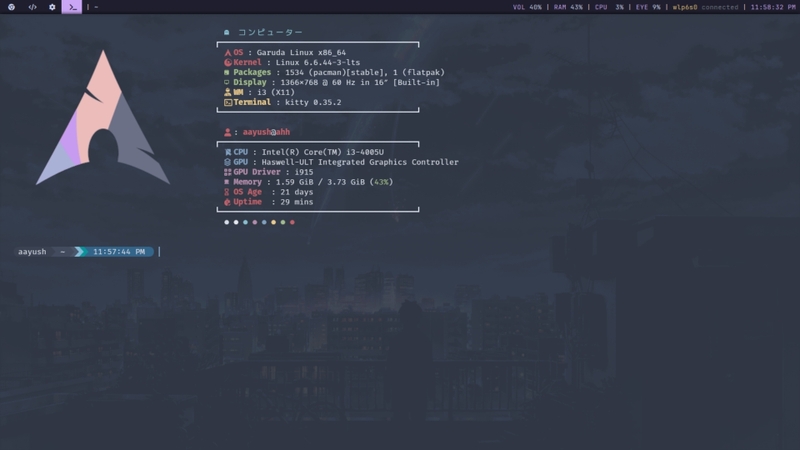The image size is (800, 450).
Task: Click the Garuda logo in the terminal
Action: [103, 117]
